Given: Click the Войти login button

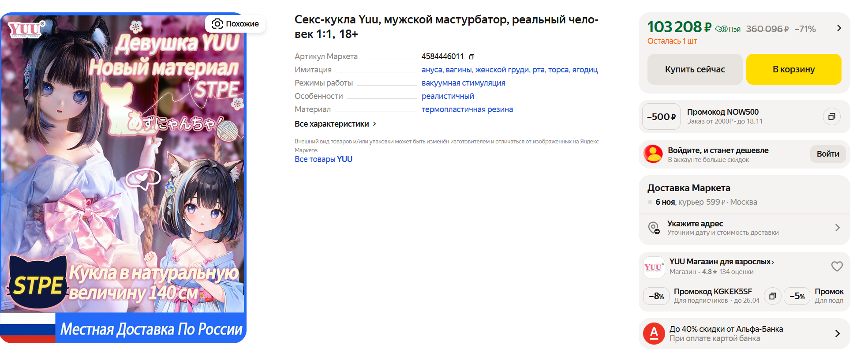Looking at the screenshot, I should coord(828,154).
